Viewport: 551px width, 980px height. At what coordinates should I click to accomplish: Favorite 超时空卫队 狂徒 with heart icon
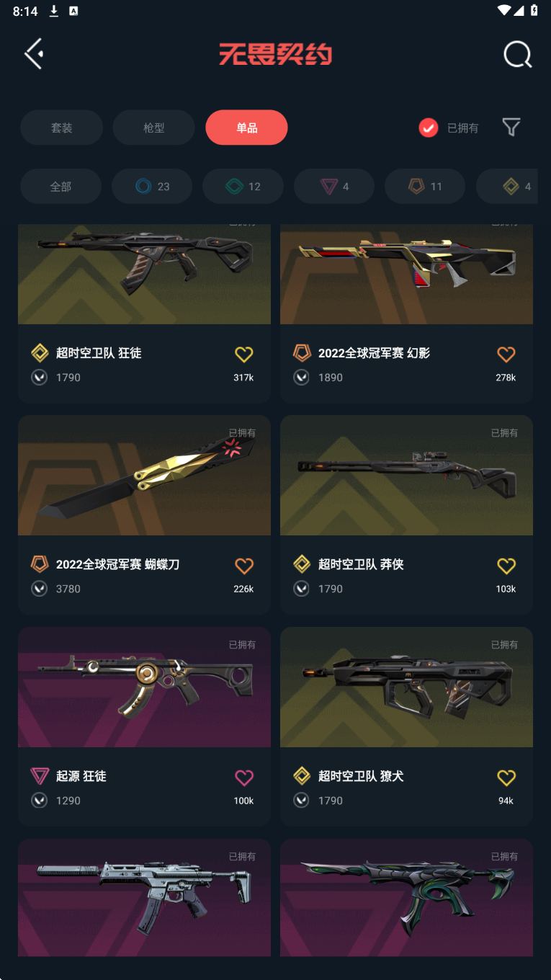click(244, 354)
